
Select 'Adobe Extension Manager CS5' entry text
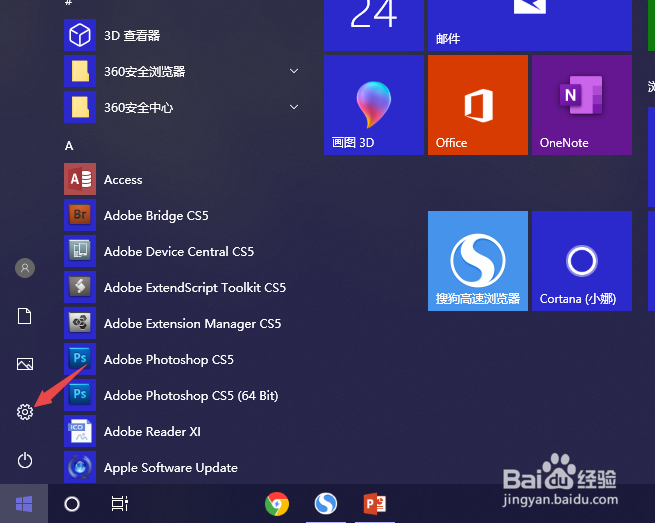coord(193,324)
